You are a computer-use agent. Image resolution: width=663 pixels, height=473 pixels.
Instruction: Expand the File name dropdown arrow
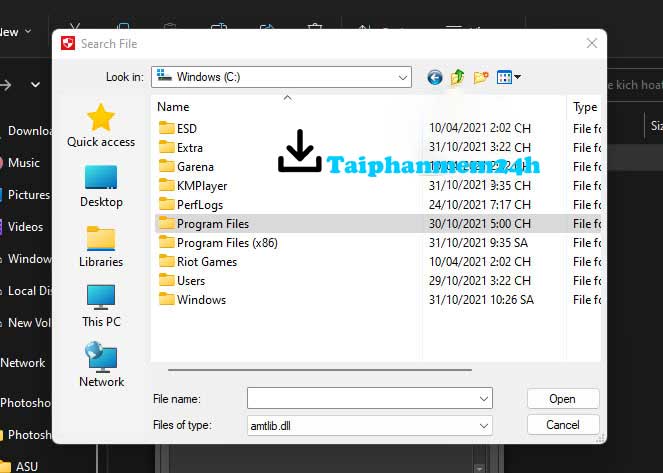coord(484,399)
